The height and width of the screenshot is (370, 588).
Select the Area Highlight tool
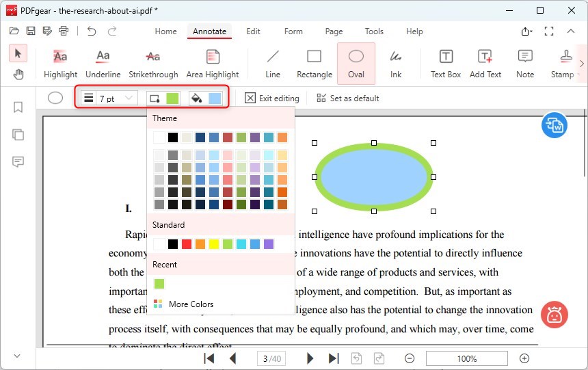point(213,64)
